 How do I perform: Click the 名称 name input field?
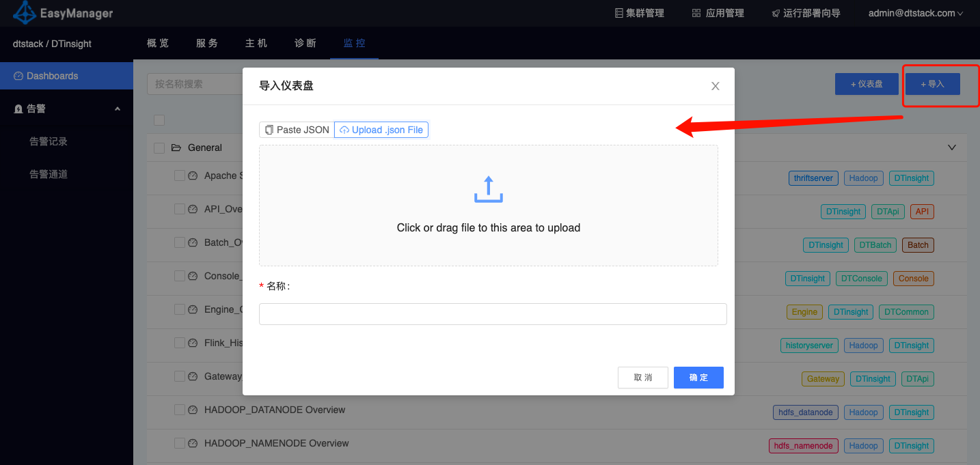click(492, 314)
